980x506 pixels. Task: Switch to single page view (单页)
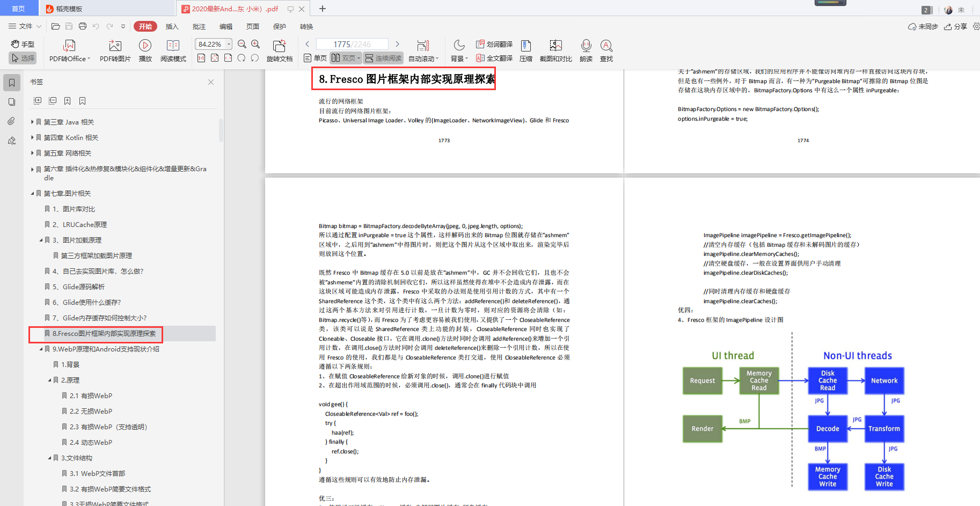point(315,58)
